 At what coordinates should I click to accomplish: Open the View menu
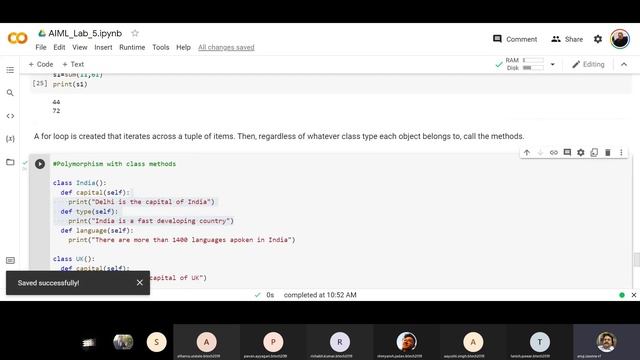(80, 47)
